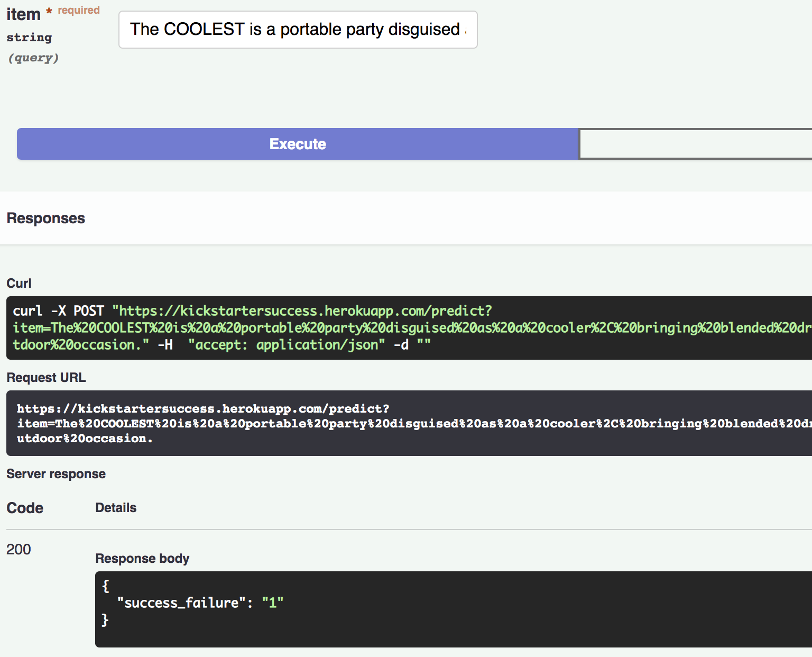Click the "string" type label
Viewport: 812px width, 657px height.
pyautogui.click(x=29, y=38)
